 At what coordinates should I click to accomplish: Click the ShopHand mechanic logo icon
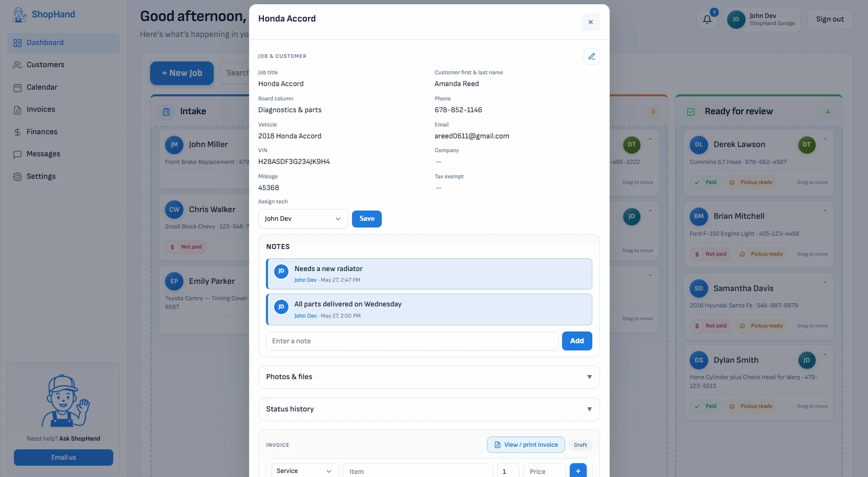(x=19, y=14)
